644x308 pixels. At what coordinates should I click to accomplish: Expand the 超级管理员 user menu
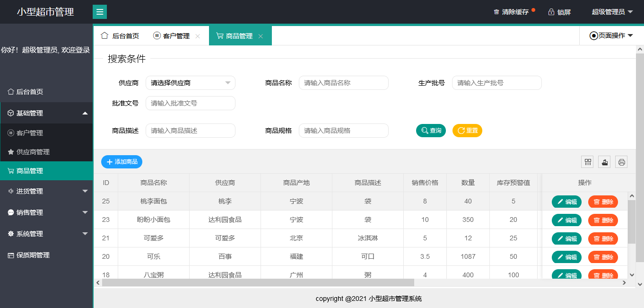click(612, 12)
